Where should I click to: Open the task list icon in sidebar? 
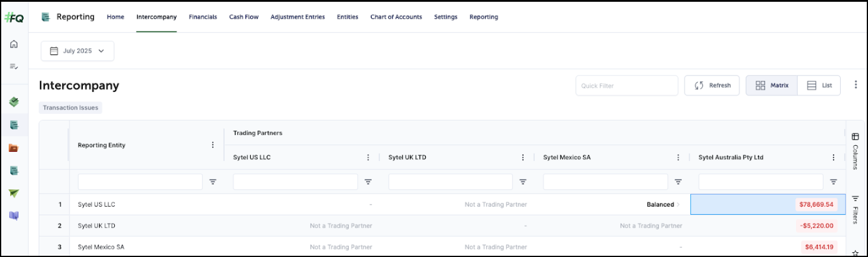14,66
